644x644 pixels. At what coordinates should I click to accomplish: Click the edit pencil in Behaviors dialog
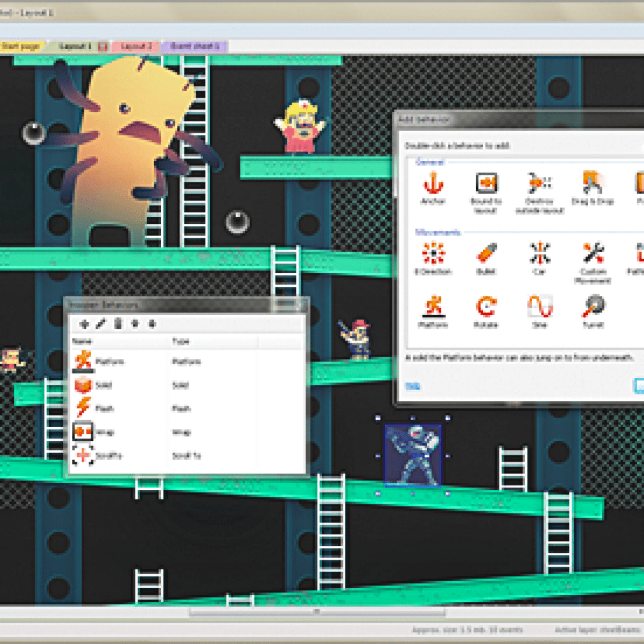pos(101,324)
